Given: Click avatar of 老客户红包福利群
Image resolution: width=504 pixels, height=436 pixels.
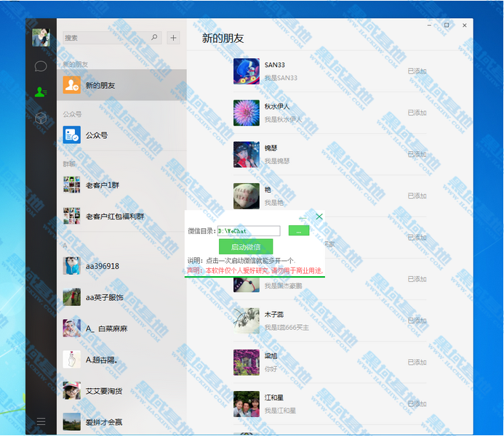Looking at the screenshot, I should pyautogui.click(x=72, y=216).
